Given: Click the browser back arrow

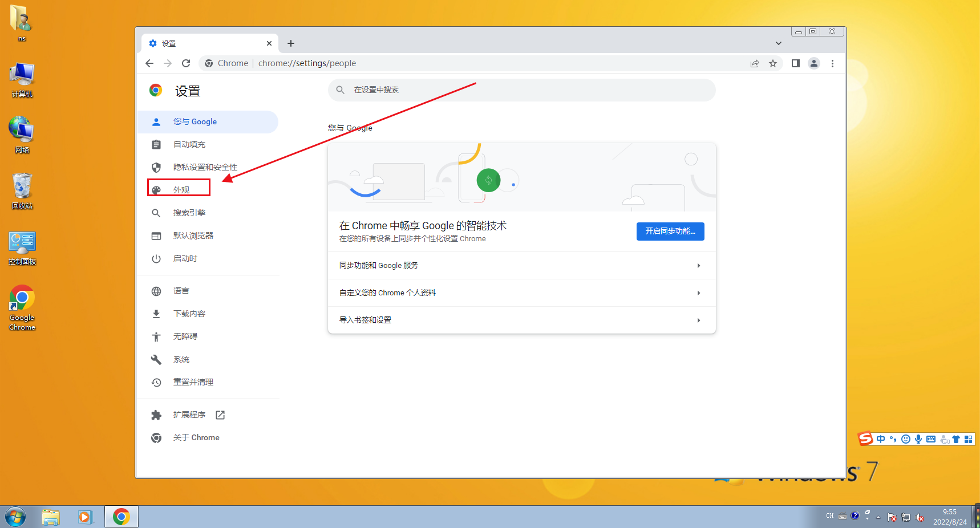Looking at the screenshot, I should click(x=149, y=63).
